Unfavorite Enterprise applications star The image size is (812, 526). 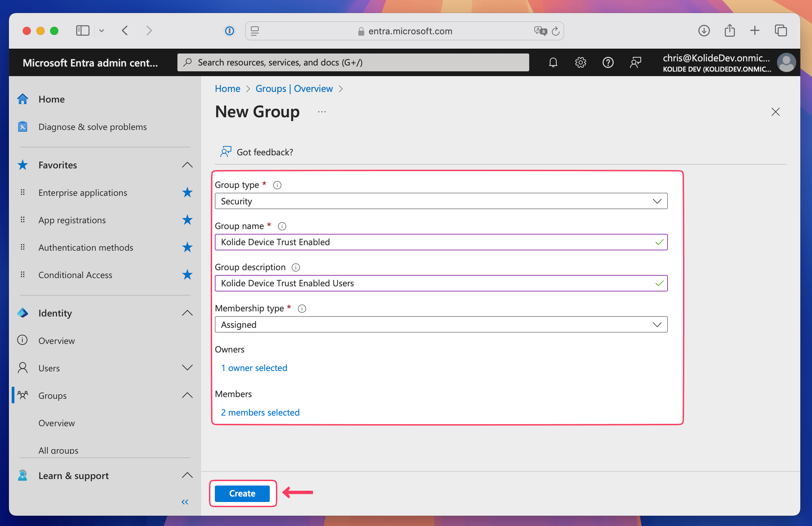click(x=187, y=193)
